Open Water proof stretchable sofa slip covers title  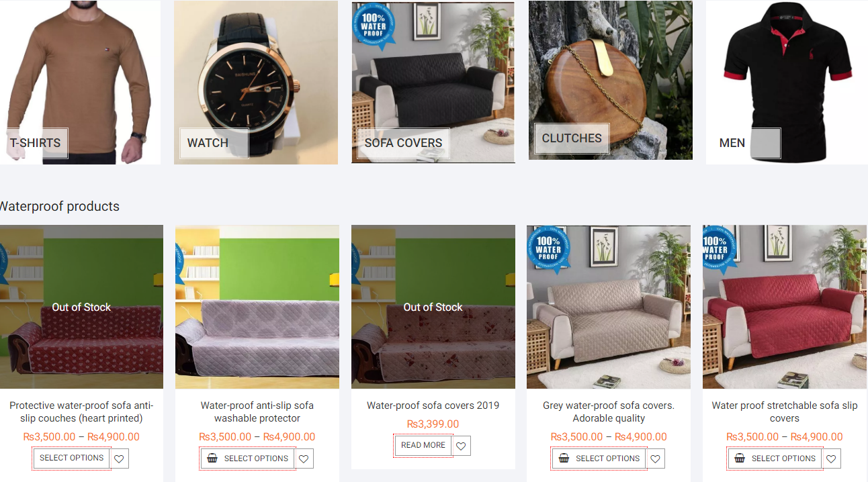click(x=785, y=412)
